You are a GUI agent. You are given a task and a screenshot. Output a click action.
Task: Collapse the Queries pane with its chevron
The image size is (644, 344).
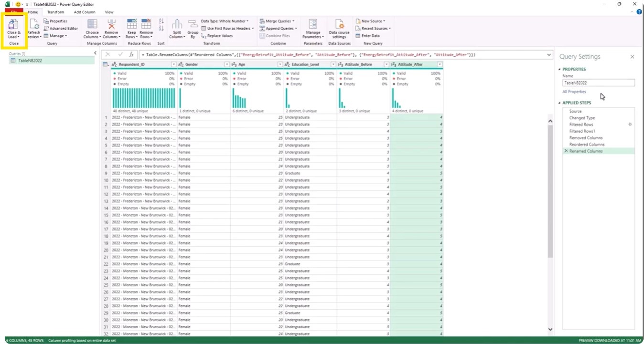(x=95, y=53)
